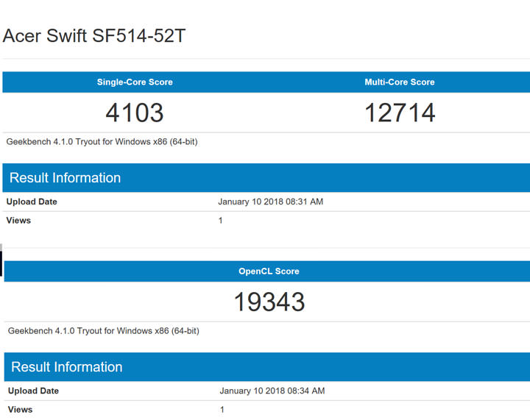Click the 08:31 AM upload date value
530x420 pixels.
point(270,202)
